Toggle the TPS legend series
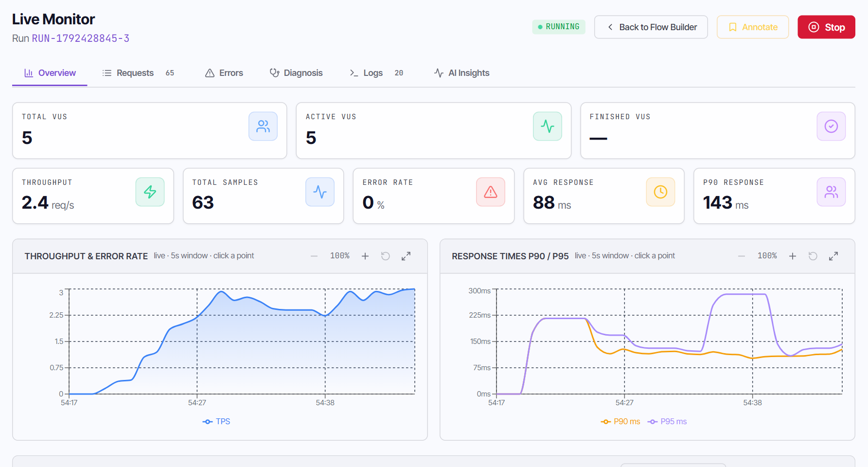 click(x=216, y=421)
